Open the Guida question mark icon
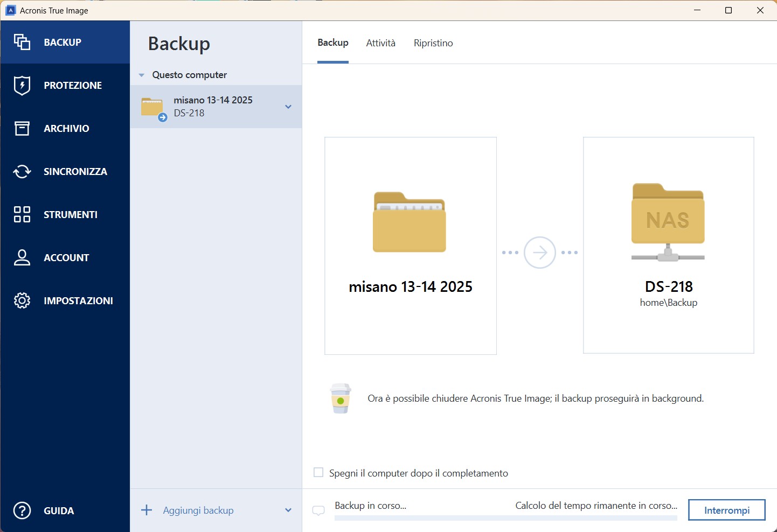 point(22,510)
